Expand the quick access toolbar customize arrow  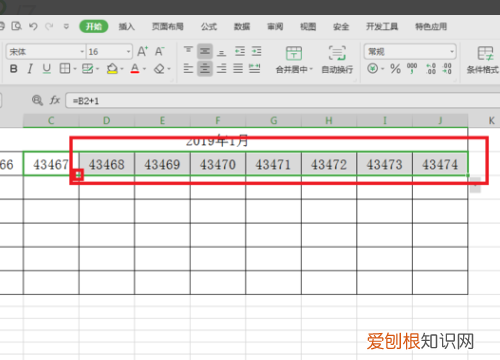click(66, 26)
